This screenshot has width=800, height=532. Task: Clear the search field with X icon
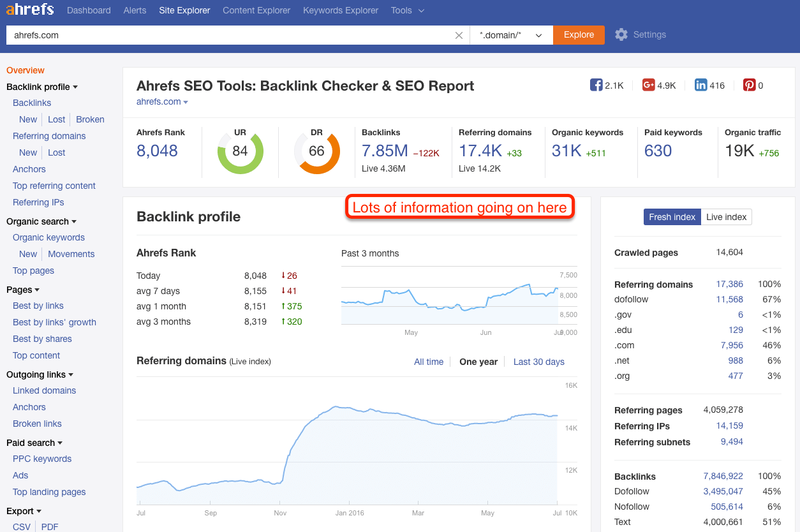point(459,35)
